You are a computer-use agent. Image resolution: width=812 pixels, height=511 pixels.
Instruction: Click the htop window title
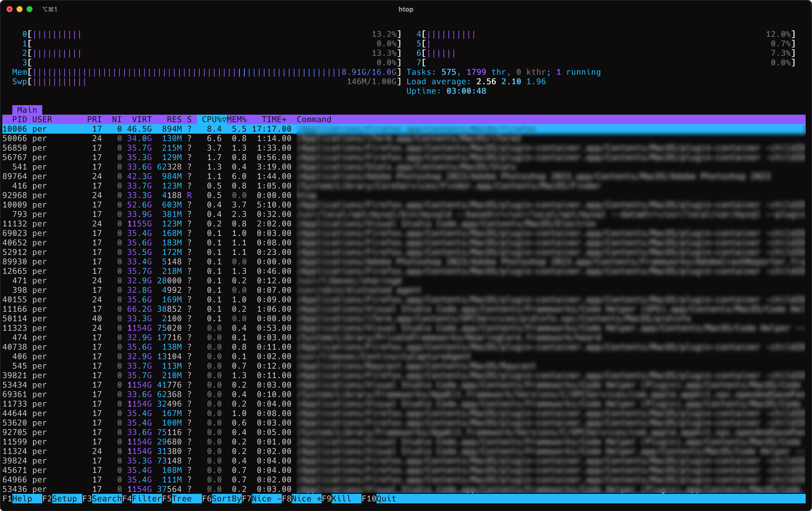(x=406, y=9)
